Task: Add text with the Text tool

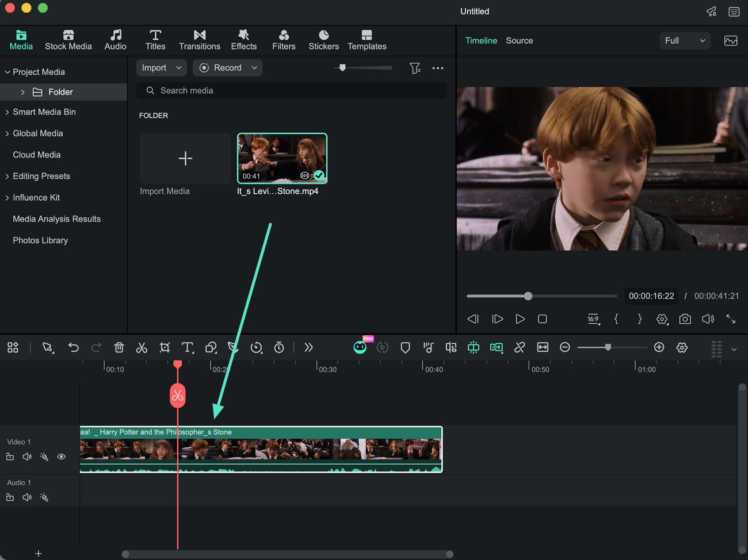Action: pos(188,347)
